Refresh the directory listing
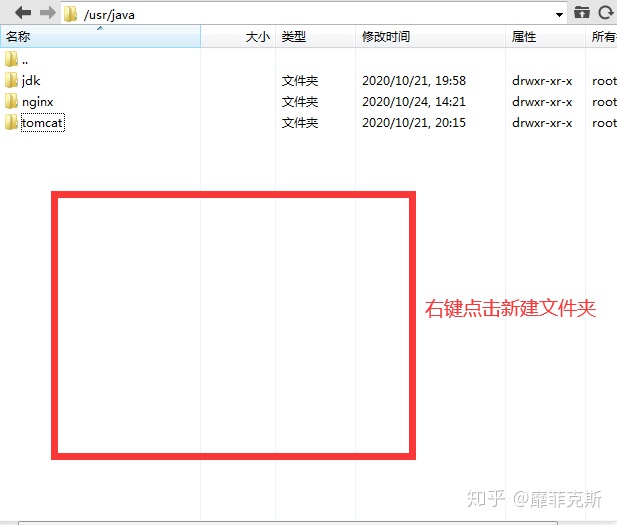Screen dimensions: 617x525 (606, 13)
